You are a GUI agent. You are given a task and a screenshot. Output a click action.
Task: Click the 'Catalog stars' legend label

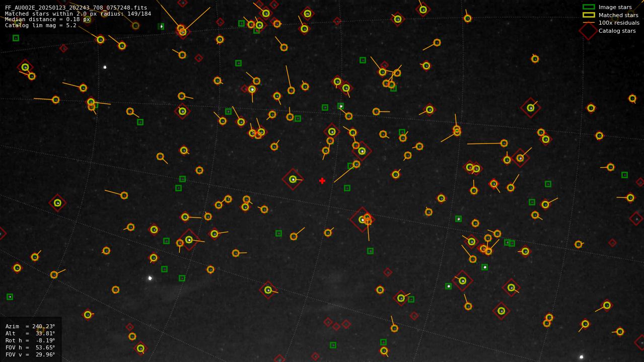617,31
